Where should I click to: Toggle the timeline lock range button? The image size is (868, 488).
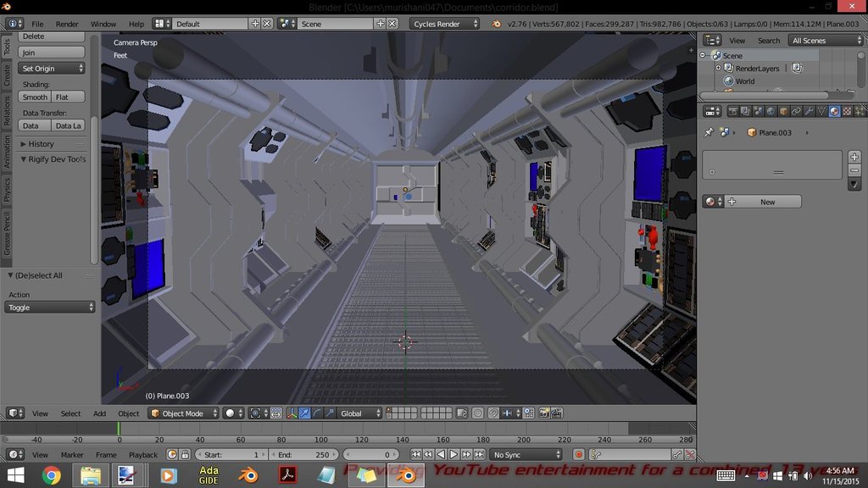tap(185, 454)
